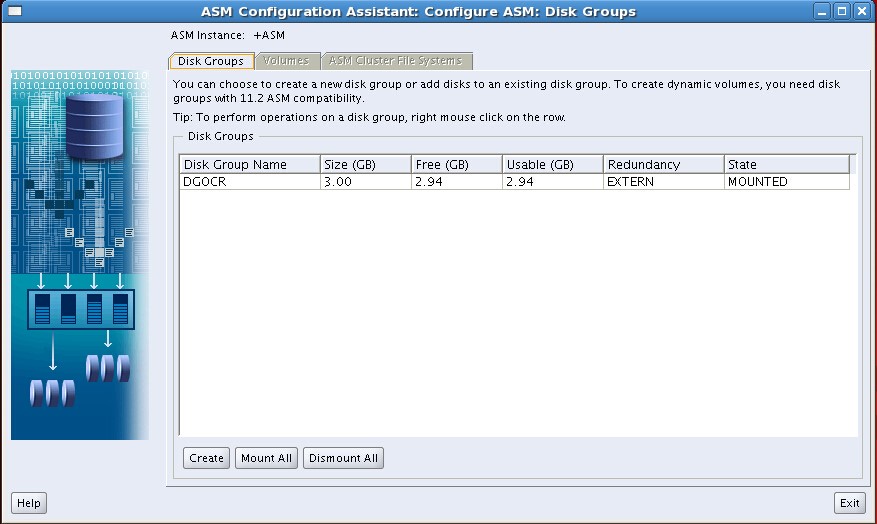Screen dimensions: 877x524
Task: Open the window menu icon in title bar
Action: [x=15, y=11]
